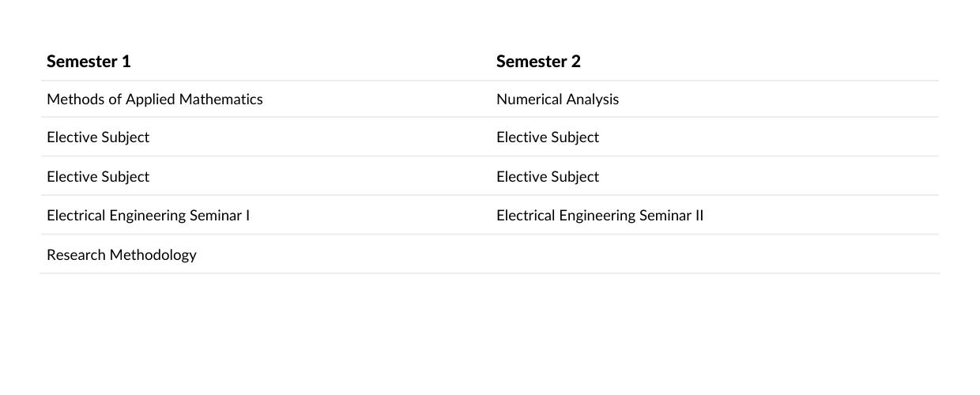Click the word Methodology in the last row
Screen dimensions: 980x395
coord(153,255)
